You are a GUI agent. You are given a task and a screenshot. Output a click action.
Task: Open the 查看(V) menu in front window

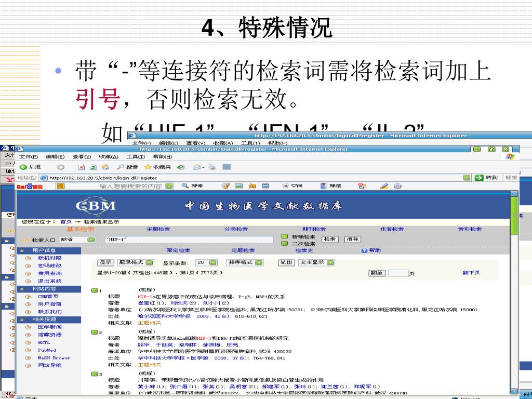pos(82,157)
